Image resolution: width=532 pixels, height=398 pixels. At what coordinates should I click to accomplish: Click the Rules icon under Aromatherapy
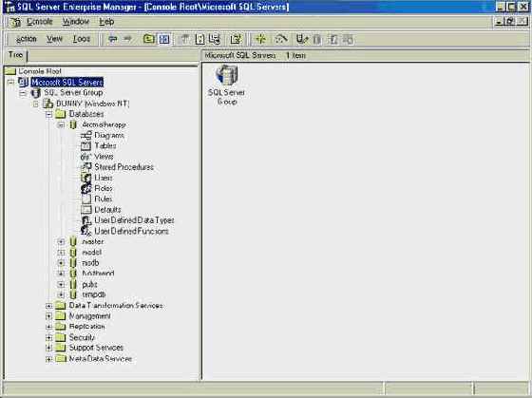86,199
